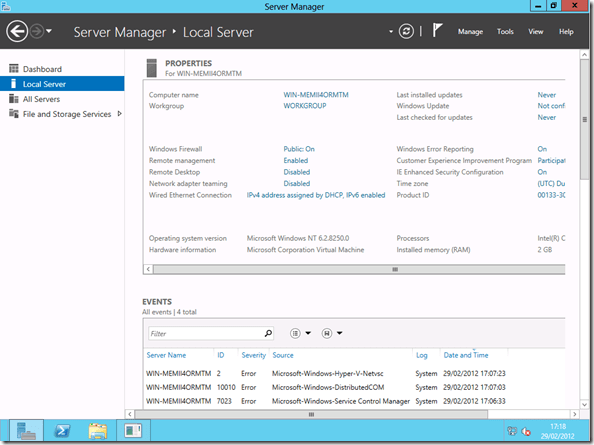Click Windows Firewall Public: On link
The image size is (594, 445).
(299, 149)
